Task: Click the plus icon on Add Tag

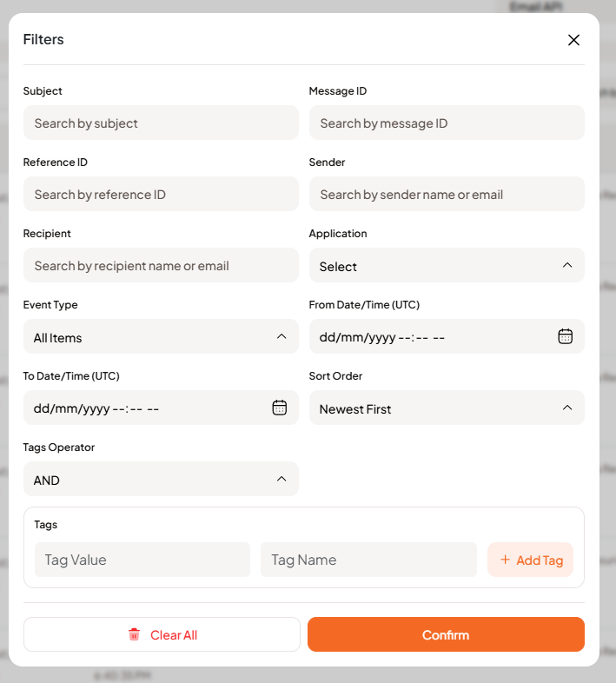Action: point(505,560)
